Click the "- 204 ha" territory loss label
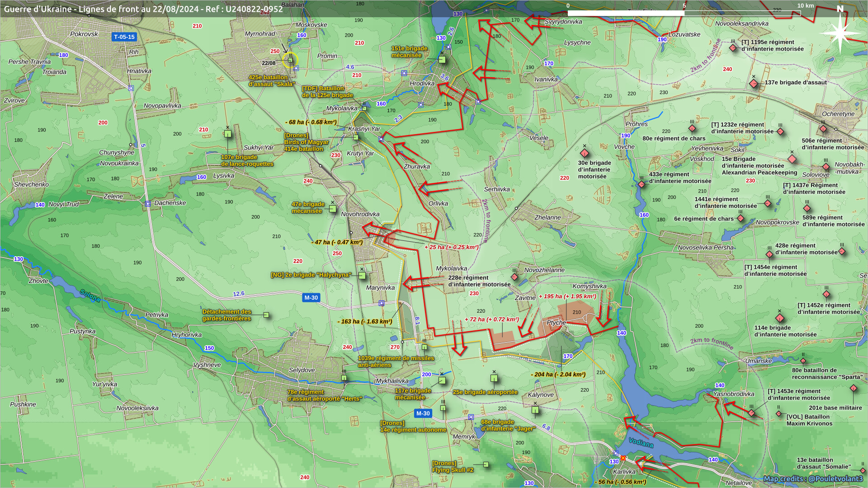 click(x=558, y=374)
